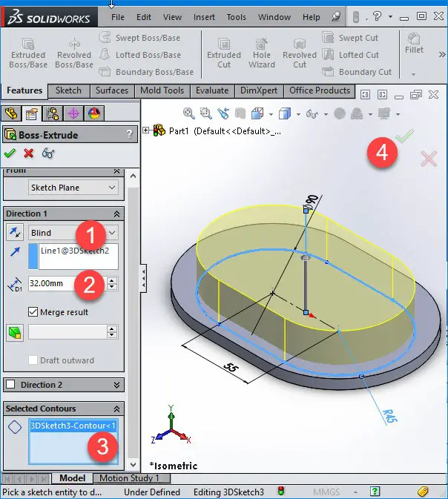Open Boss-Extrude help question mark
This screenshot has width=448, height=499.
129,134
